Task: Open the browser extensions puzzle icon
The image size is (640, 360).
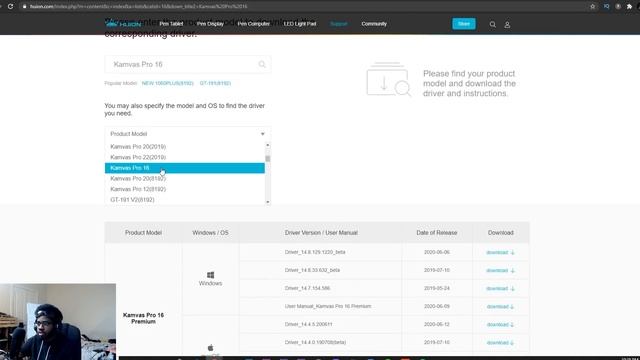Action: coord(629,6)
